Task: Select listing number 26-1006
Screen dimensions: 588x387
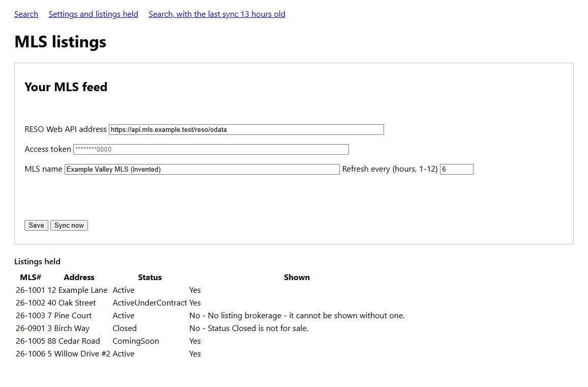Action: pyautogui.click(x=31, y=354)
